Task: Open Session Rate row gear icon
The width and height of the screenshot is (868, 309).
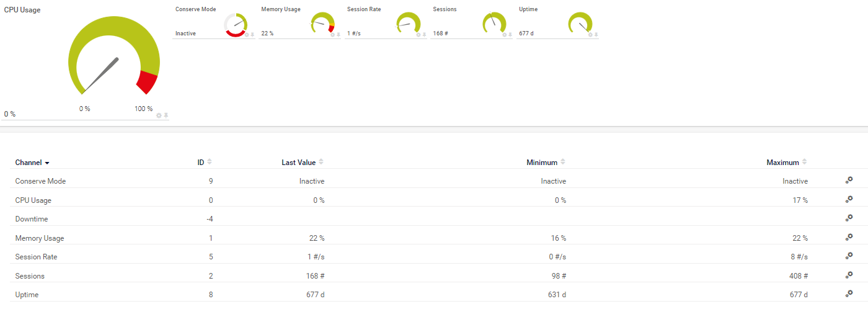Action: click(849, 256)
